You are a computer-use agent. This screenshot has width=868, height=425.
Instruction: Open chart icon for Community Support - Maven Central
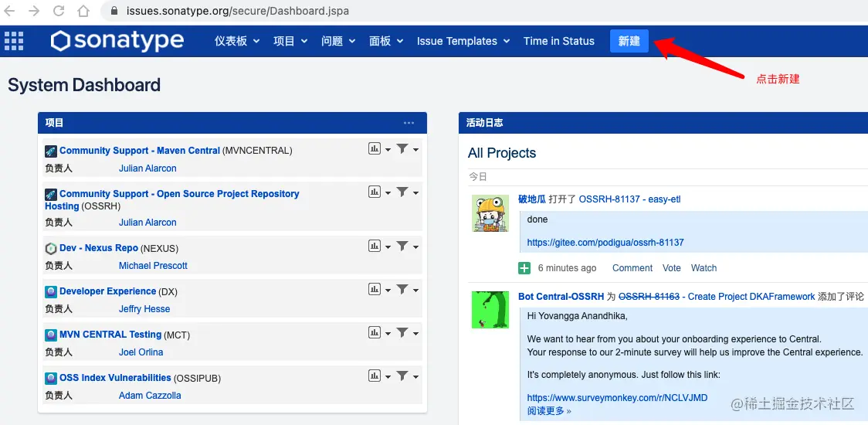point(375,148)
